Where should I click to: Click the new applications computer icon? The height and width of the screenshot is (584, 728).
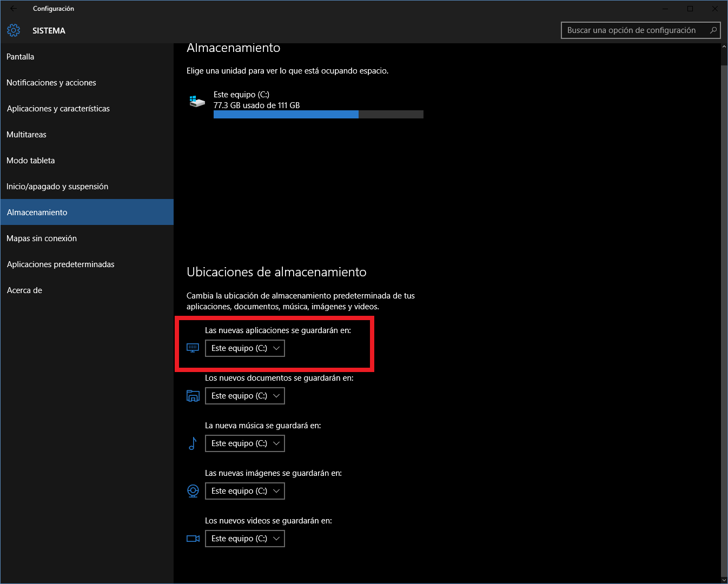pyautogui.click(x=193, y=348)
